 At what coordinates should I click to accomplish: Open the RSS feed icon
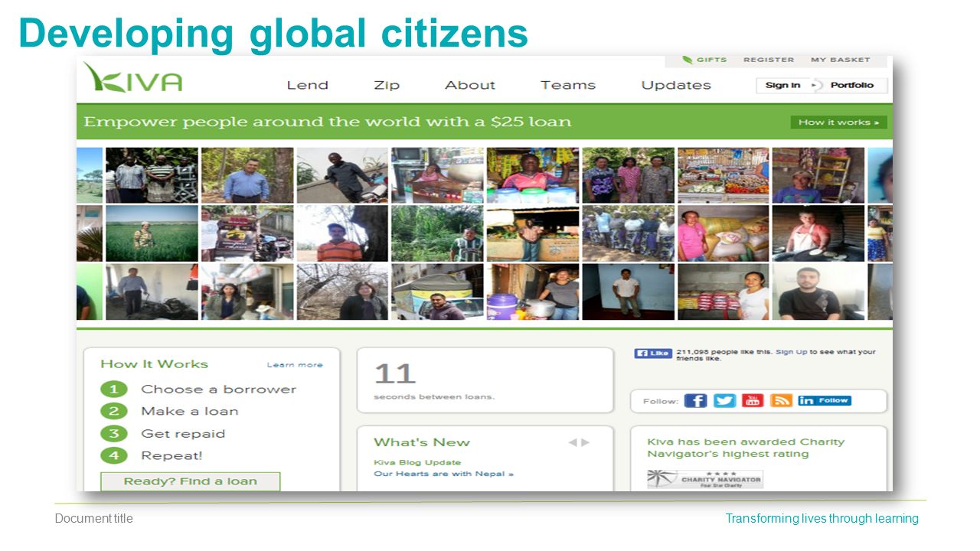(x=781, y=400)
